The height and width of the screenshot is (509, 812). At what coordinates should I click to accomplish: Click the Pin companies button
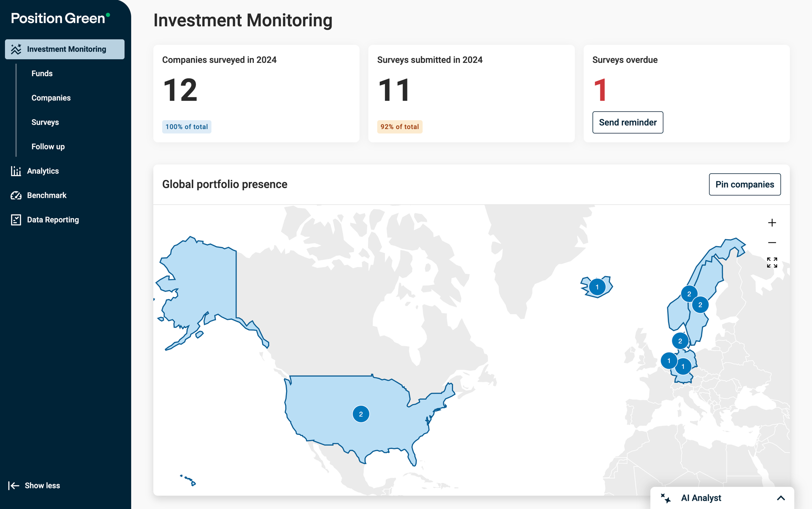(745, 184)
